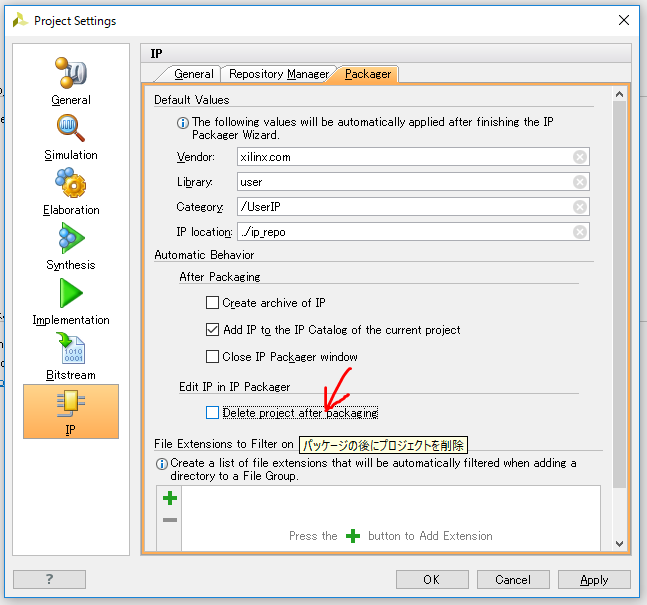
Task: Click the OK button
Action: pos(432,580)
